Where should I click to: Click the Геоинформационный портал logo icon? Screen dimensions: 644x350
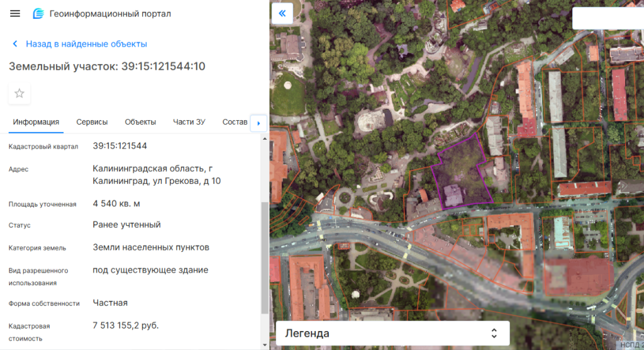38,14
